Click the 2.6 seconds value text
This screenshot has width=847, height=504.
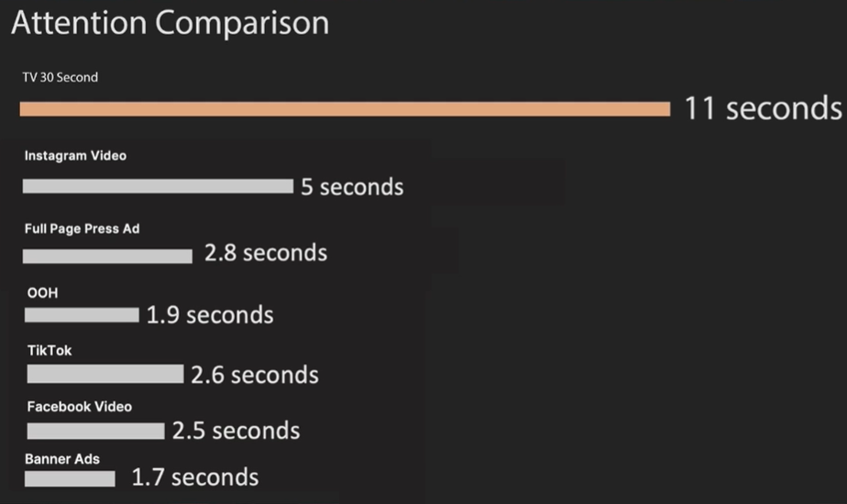tap(255, 375)
